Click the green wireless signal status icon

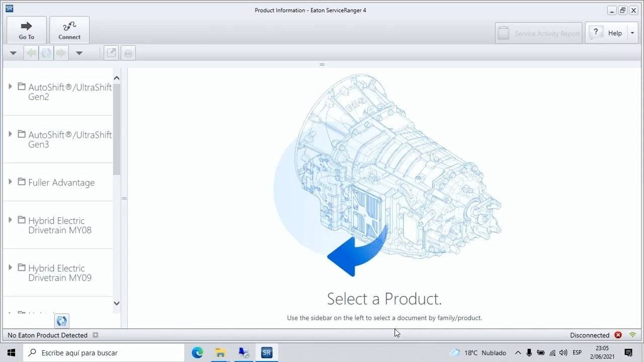point(632,335)
